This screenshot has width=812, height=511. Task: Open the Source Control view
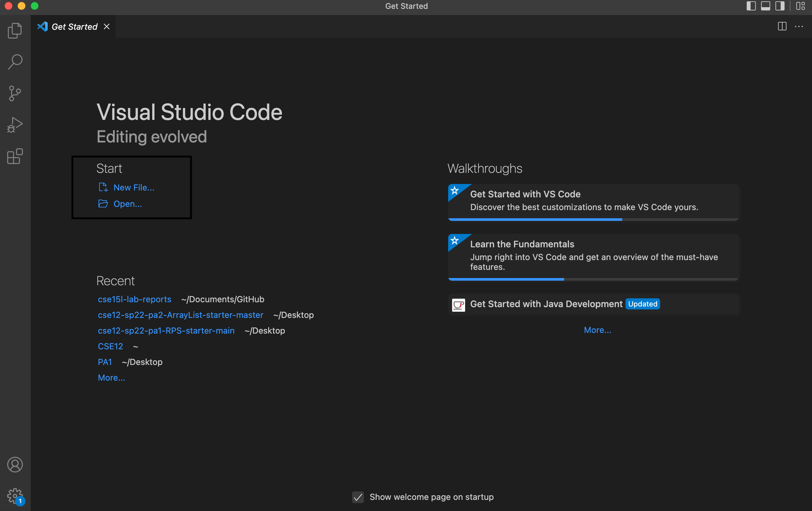(15, 93)
